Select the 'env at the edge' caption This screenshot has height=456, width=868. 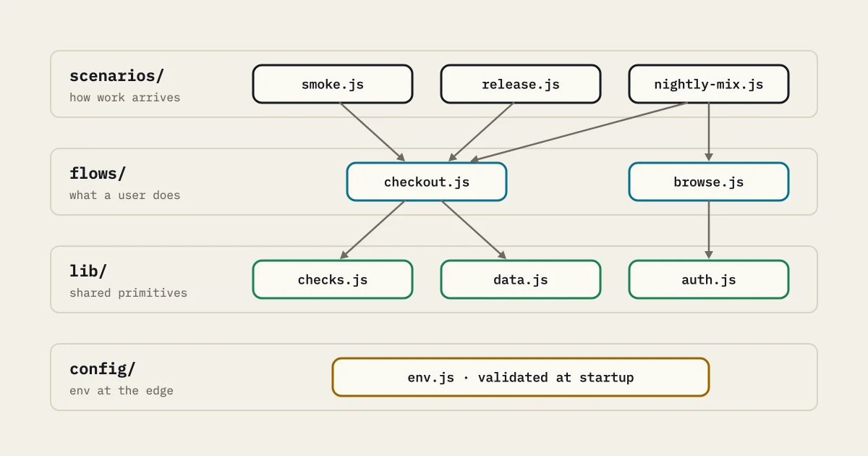coord(122,390)
